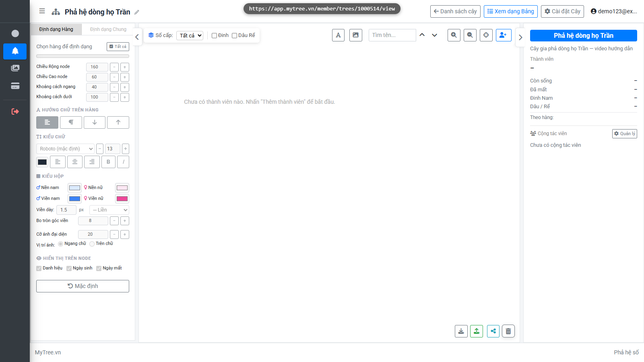Image resolution: width=644 pixels, height=362 pixels.
Task: Set downward text direction arrow
Action: pyautogui.click(x=95, y=122)
